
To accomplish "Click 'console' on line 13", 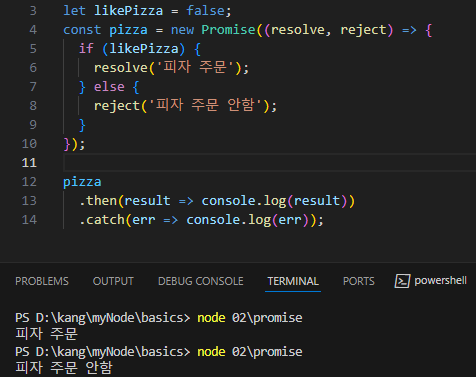I will (x=228, y=201).
